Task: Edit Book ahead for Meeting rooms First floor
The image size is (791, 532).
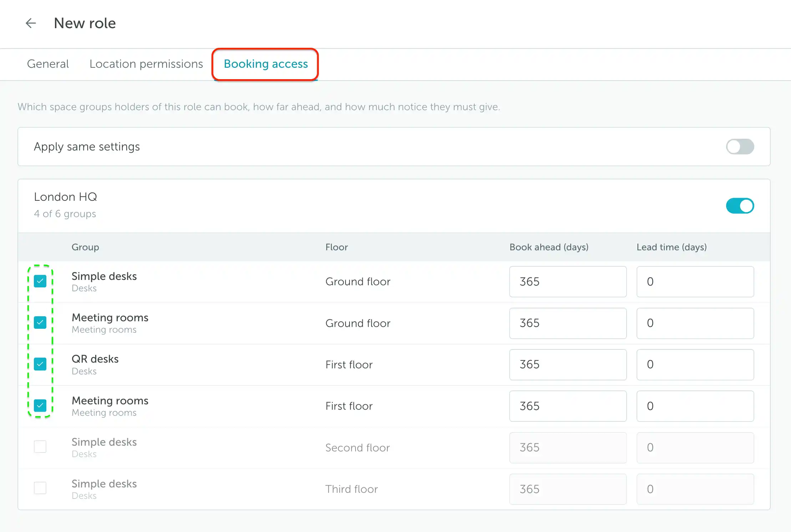Action: point(568,406)
